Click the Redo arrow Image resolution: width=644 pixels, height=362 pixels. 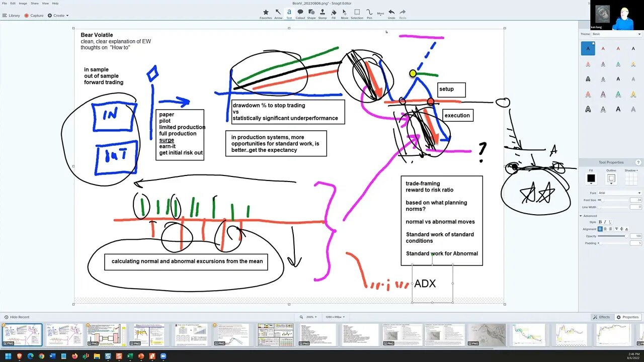[x=403, y=14]
